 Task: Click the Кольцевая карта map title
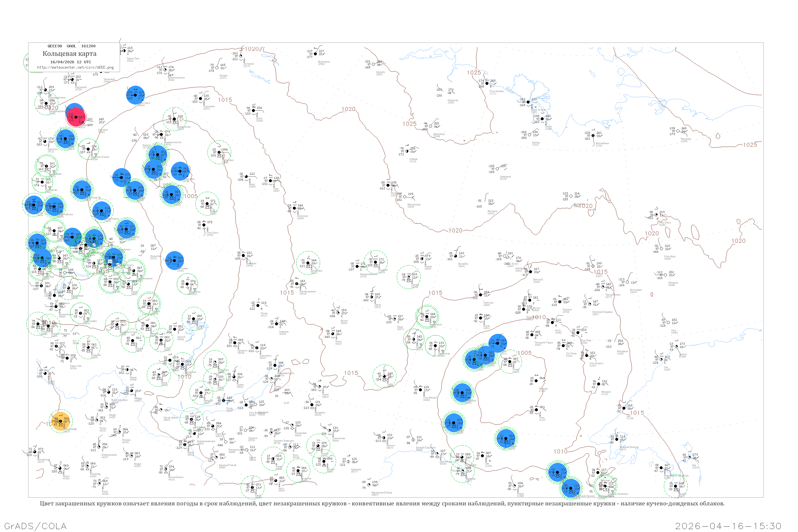pyautogui.click(x=69, y=54)
